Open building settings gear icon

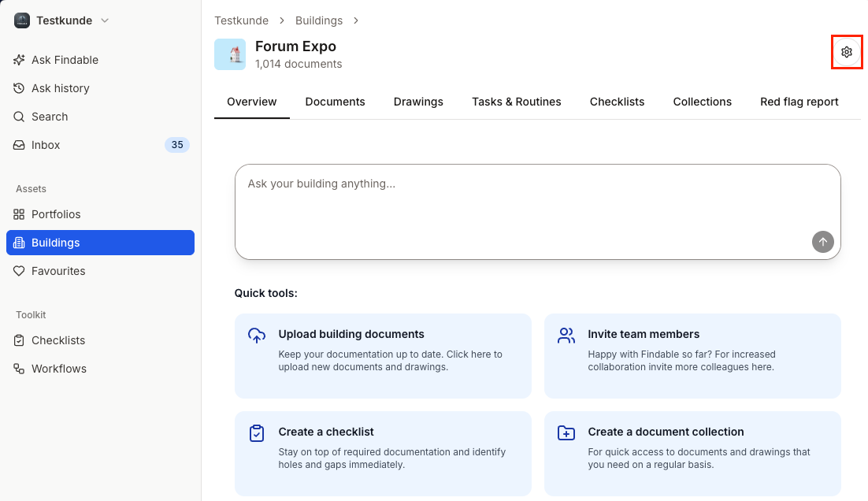click(847, 51)
